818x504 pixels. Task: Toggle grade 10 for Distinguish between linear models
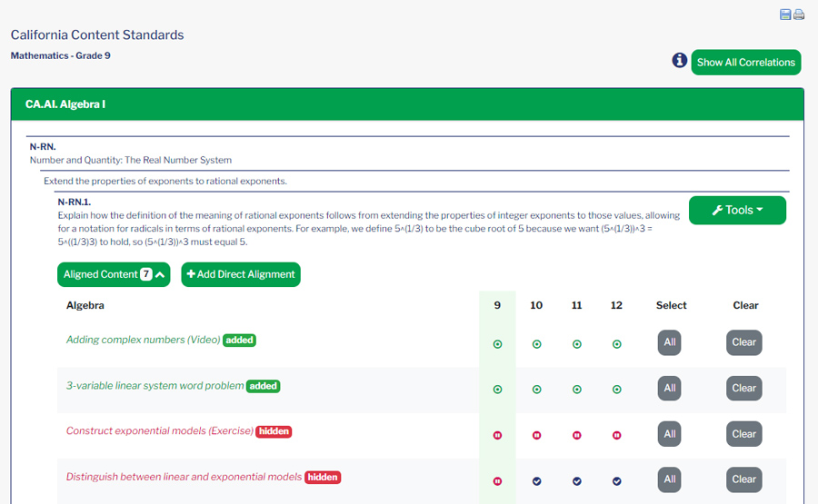(536, 481)
